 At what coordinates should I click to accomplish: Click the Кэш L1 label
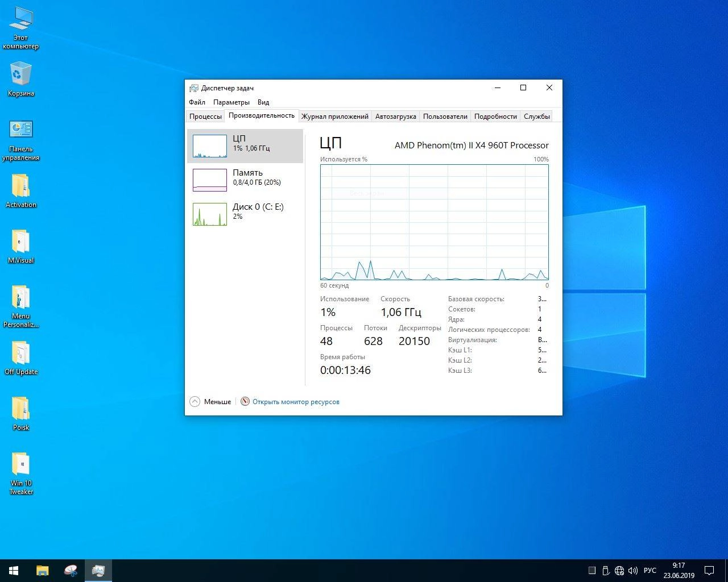point(460,350)
